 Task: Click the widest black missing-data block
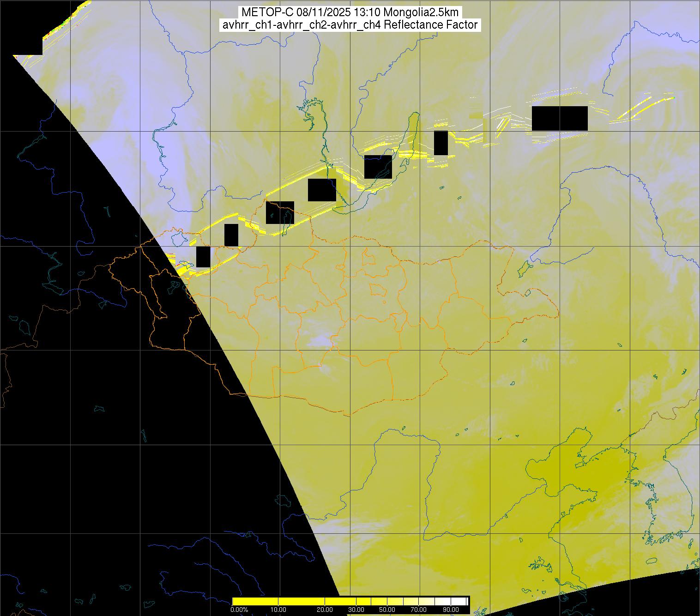point(560,118)
